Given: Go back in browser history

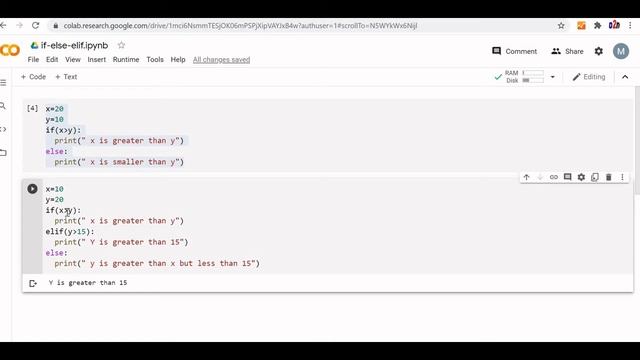Looking at the screenshot, I should (3, 25).
